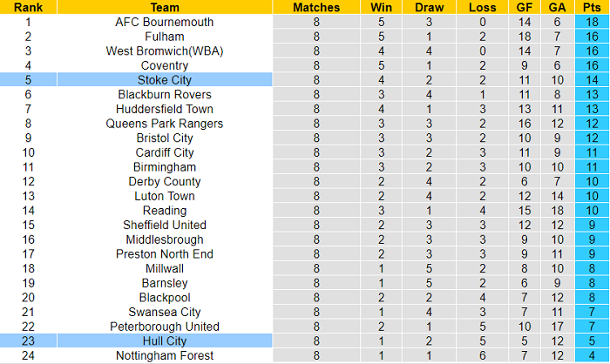610x364 pixels.
Task: Click the Peterborough United team name
Action: 165,327
